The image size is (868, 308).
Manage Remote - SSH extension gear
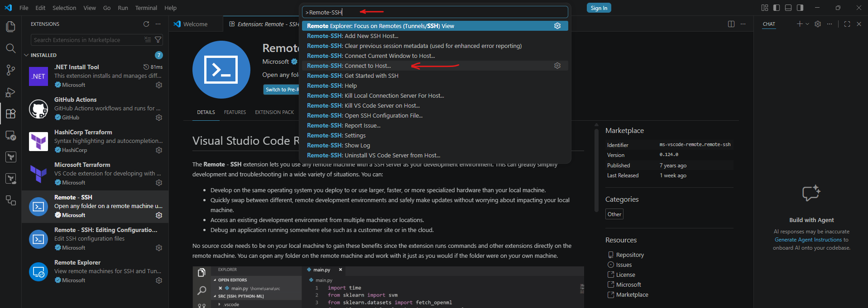click(x=159, y=215)
